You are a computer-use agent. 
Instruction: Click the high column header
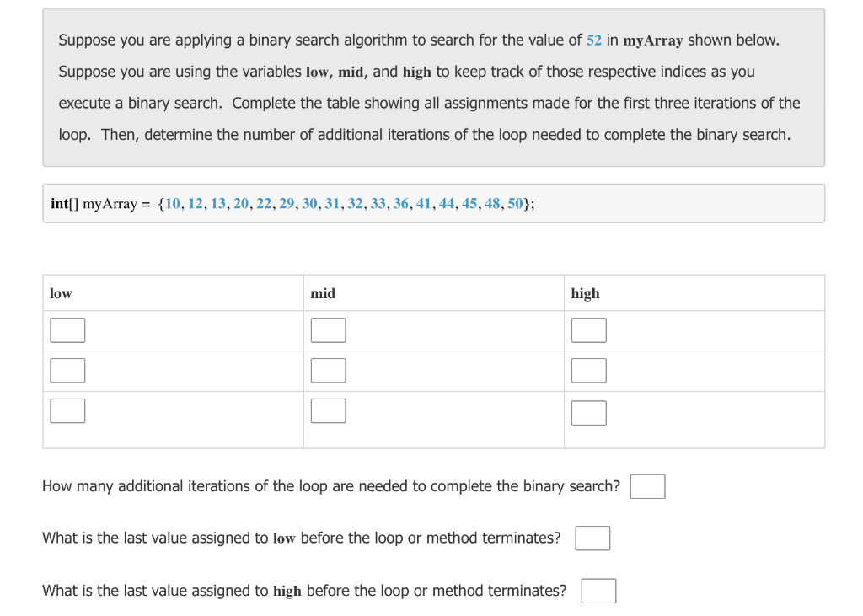point(587,293)
